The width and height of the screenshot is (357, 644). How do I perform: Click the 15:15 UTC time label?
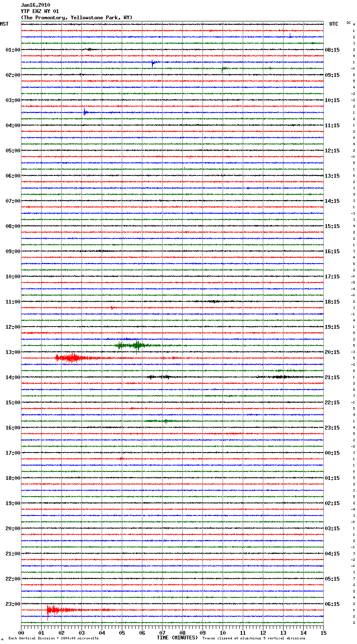point(332,226)
